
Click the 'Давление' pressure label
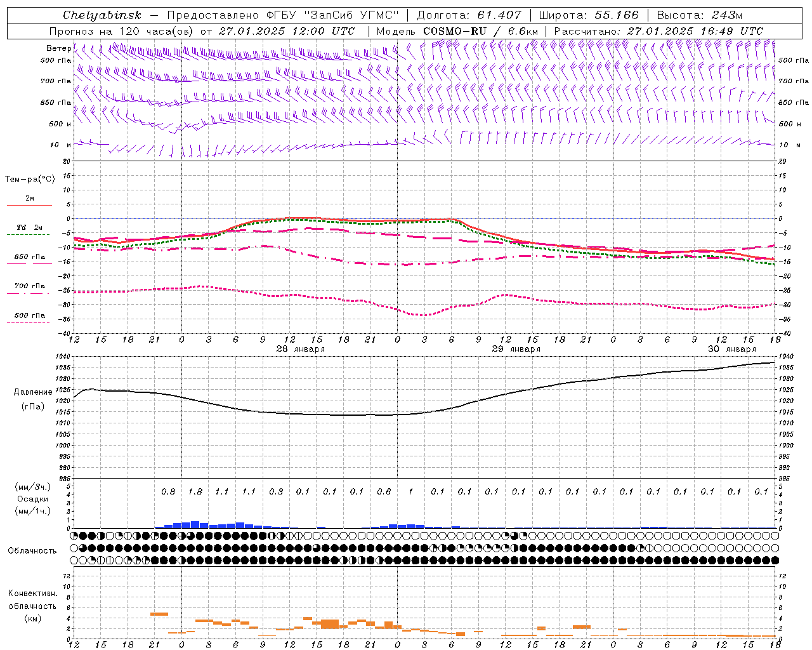click(x=33, y=392)
